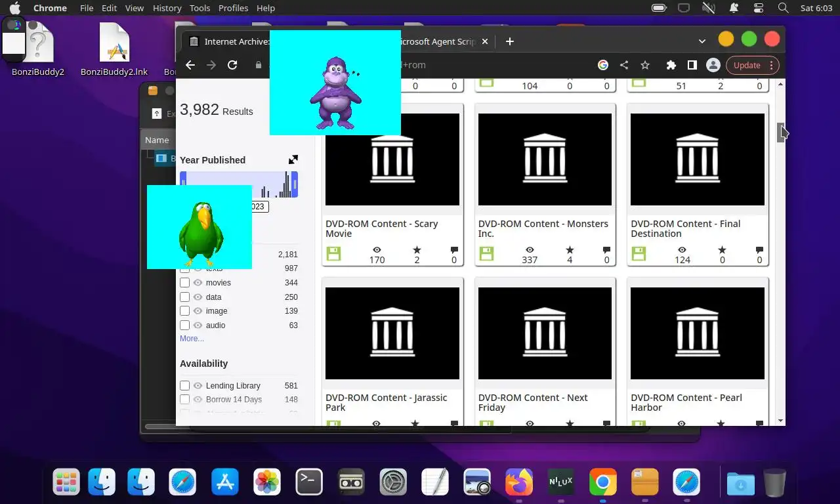This screenshot has width=840, height=504.
Task: Check the Lending Library availability checkbox
Action: [x=185, y=385]
